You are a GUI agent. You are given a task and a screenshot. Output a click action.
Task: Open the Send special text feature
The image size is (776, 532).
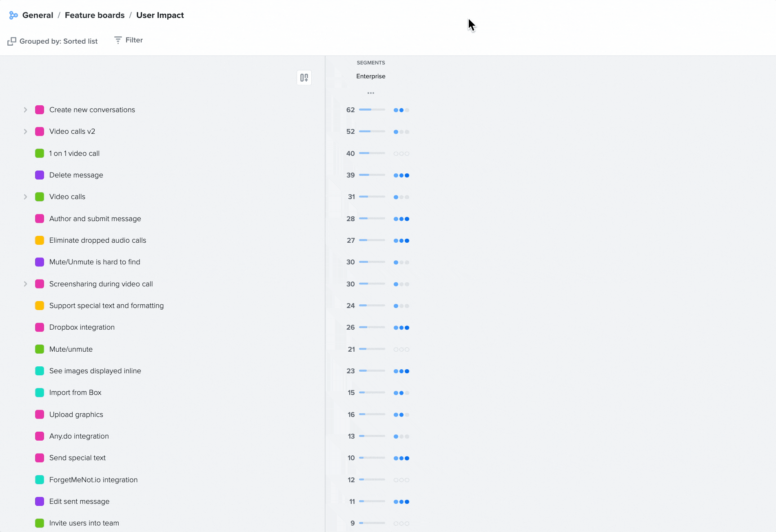point(78,458)
